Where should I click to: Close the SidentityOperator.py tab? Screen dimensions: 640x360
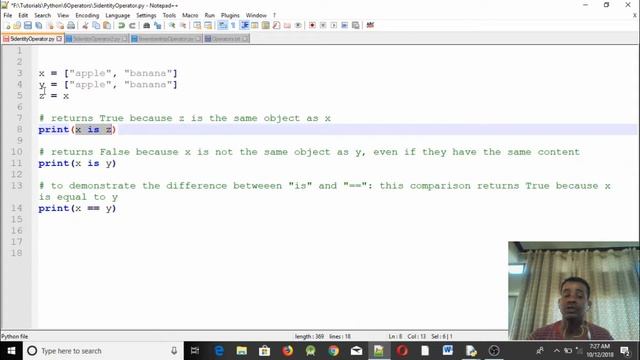(59, 39)
